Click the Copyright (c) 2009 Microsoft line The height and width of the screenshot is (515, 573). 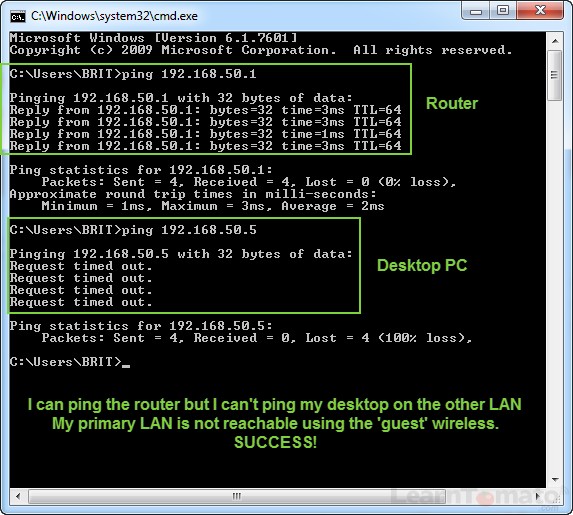261,50
